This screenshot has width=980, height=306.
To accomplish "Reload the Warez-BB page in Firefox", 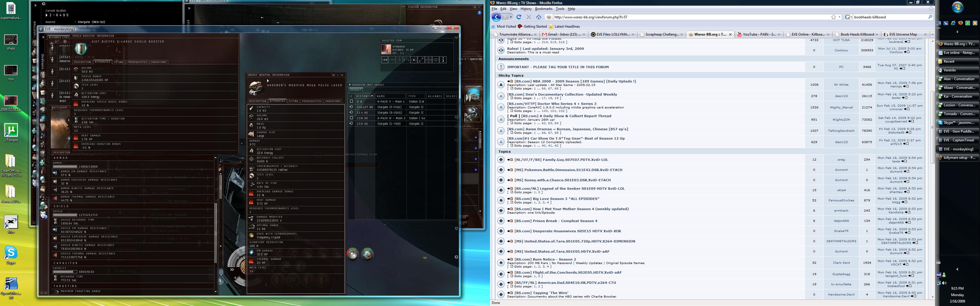I will (519, 17).
